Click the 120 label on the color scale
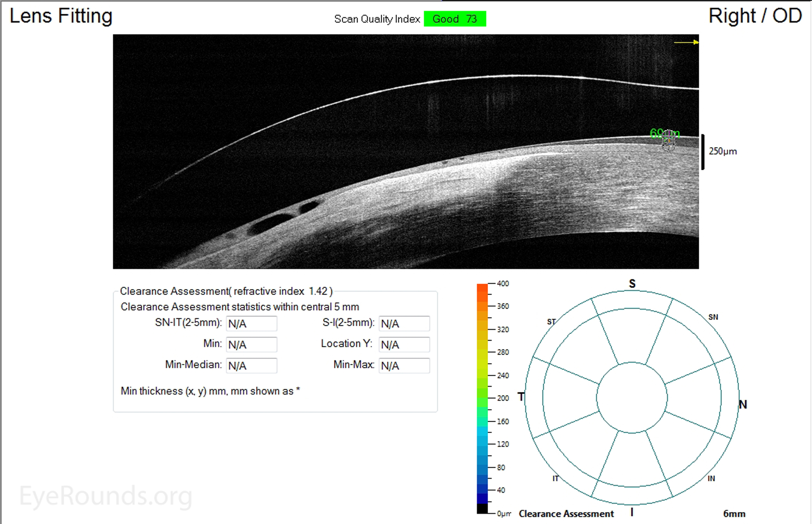 pos(503,444)
